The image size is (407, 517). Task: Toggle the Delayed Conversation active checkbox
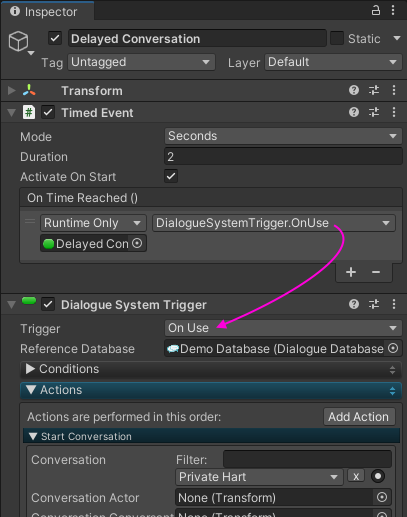click(55, 38)
